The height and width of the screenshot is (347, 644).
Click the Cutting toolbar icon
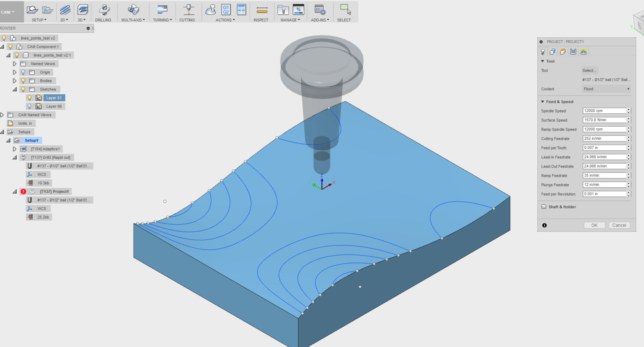(189, 10)
